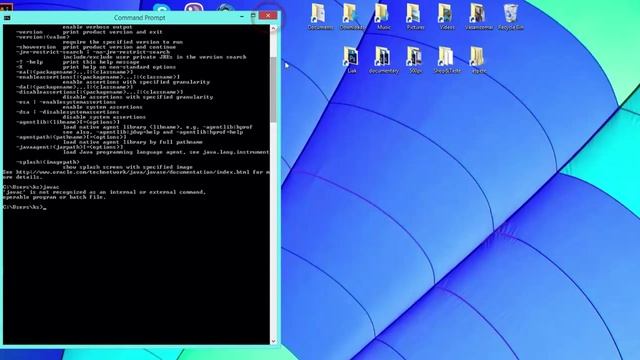Open the documentary folder on desktop
This screenshot has height=360, width=640.
[383, 60]
